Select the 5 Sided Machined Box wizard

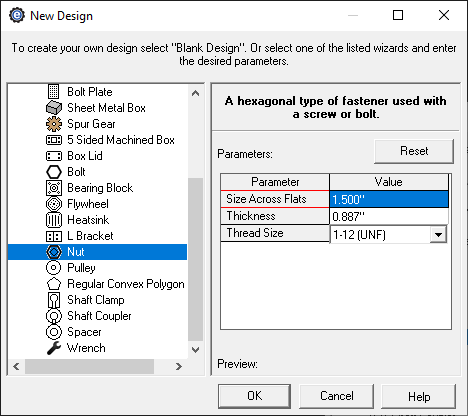121,140
